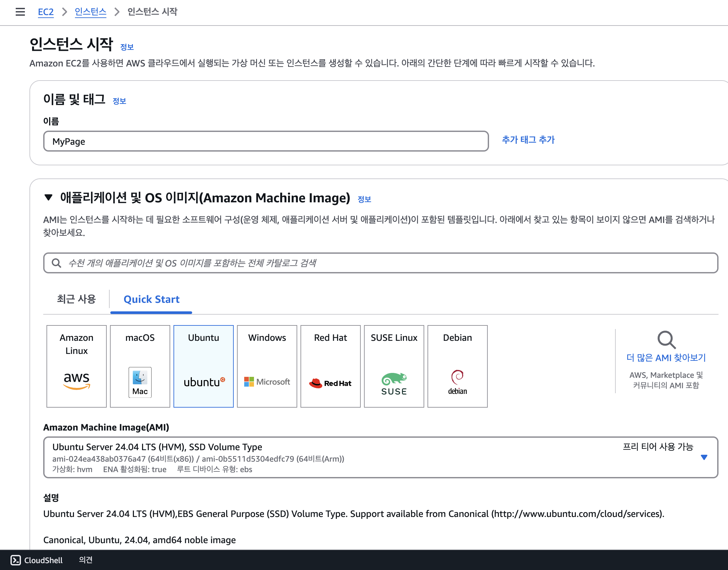
Task: Select the Ubuntu AMI card
Action: pyautogui.click(x=204, y=366)
